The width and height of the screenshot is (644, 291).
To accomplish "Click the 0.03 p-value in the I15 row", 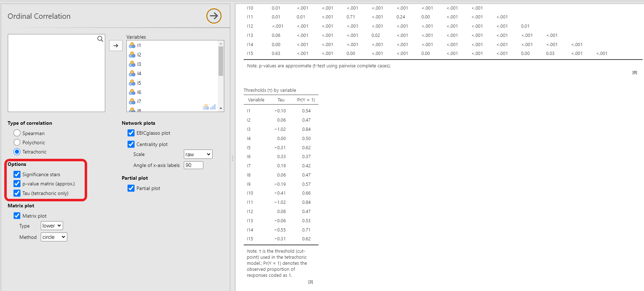I will 550,54.
